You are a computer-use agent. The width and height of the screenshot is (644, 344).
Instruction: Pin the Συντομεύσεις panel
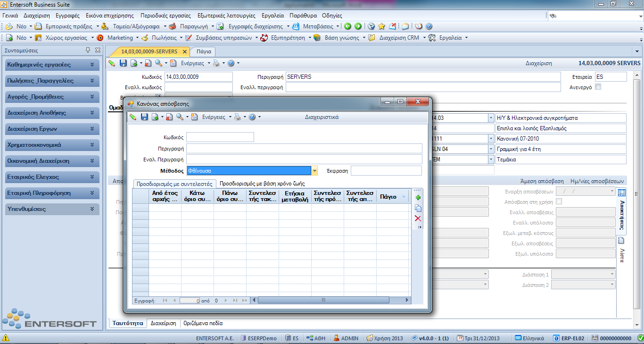[x=88, y=50]
